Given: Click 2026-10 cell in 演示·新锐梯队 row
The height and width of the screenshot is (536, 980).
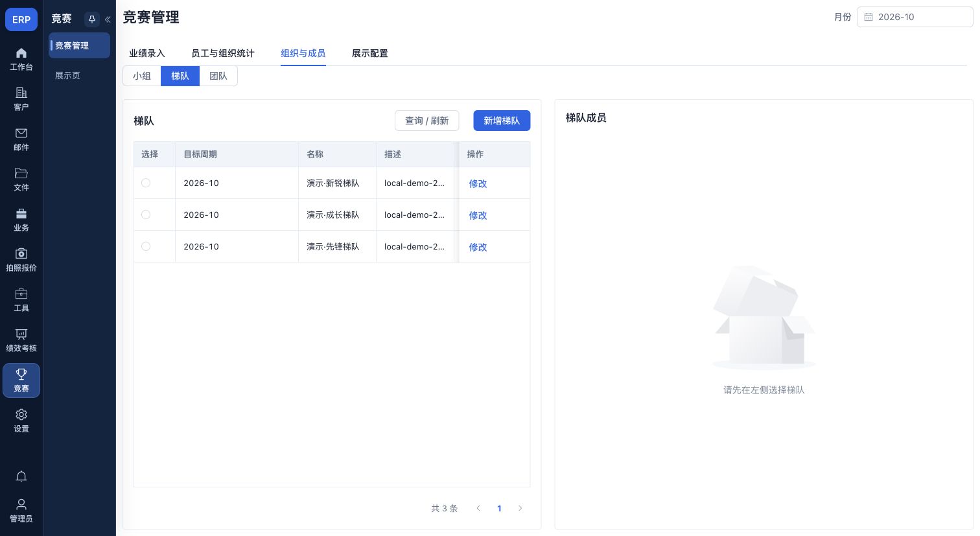Looking at the screenshot, I should 237,183.
